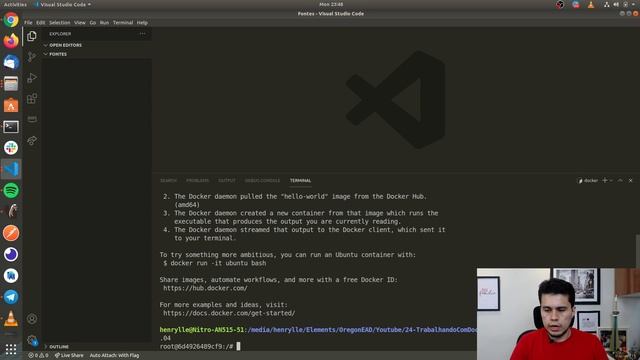Open network indicator in system tray
Viewport: 640px width, 360px height.
pos(607,4)
